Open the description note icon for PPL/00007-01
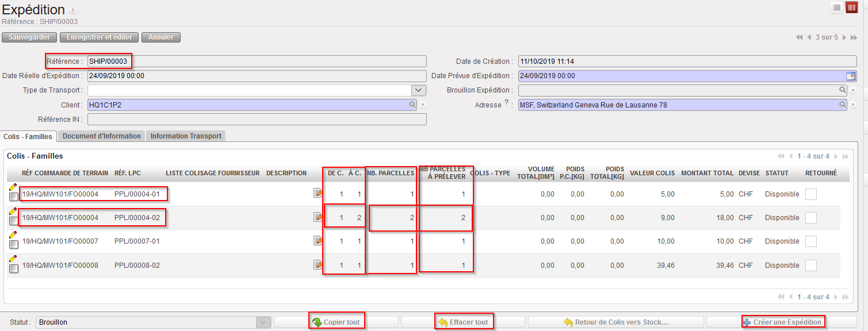The width and height of the screenshot is (868, 331). tap(318, 241)
